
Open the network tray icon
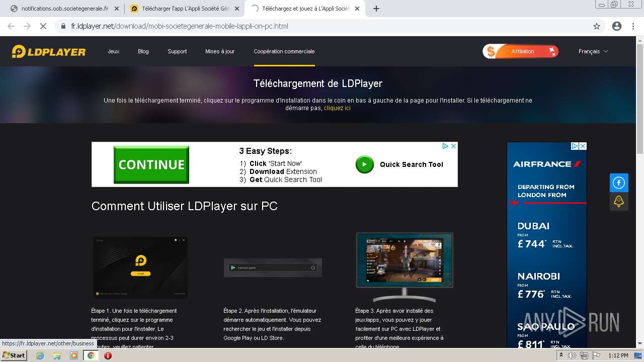coord(584,355)
